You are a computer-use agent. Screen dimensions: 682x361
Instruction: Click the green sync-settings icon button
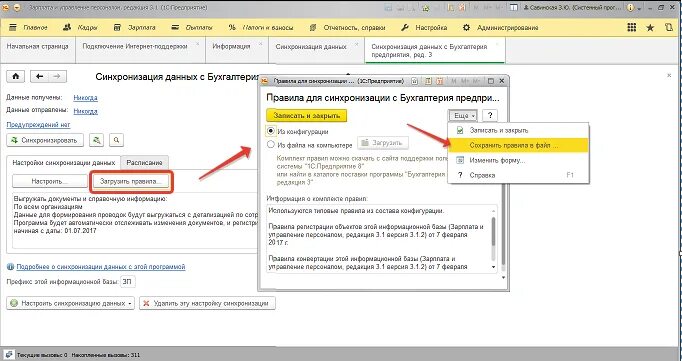(x=97, y=140)
